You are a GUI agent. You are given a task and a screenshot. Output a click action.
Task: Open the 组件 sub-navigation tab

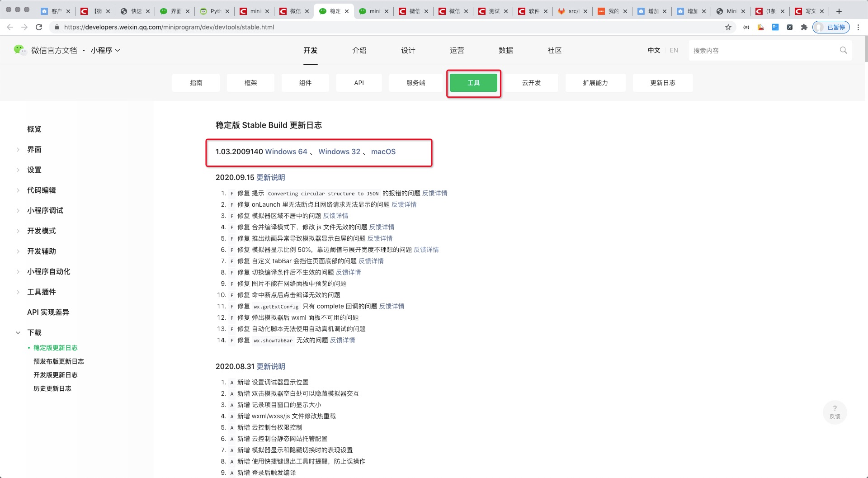305,83
